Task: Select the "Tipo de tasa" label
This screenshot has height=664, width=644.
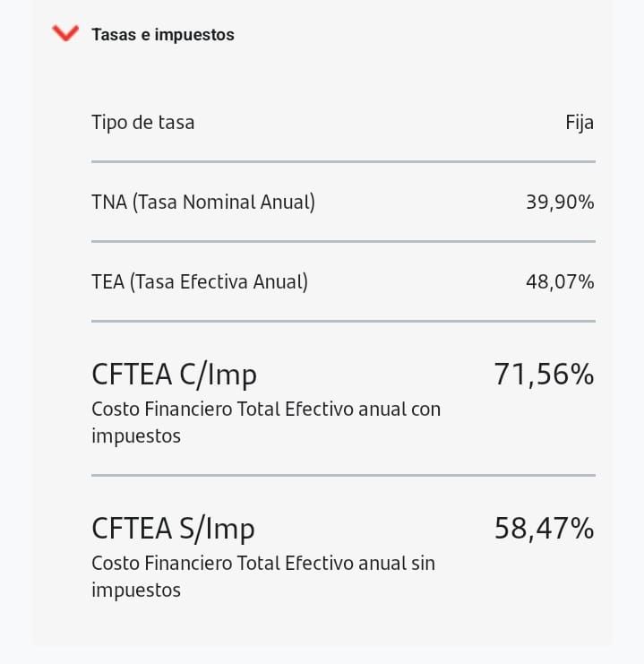Action: 142,122
